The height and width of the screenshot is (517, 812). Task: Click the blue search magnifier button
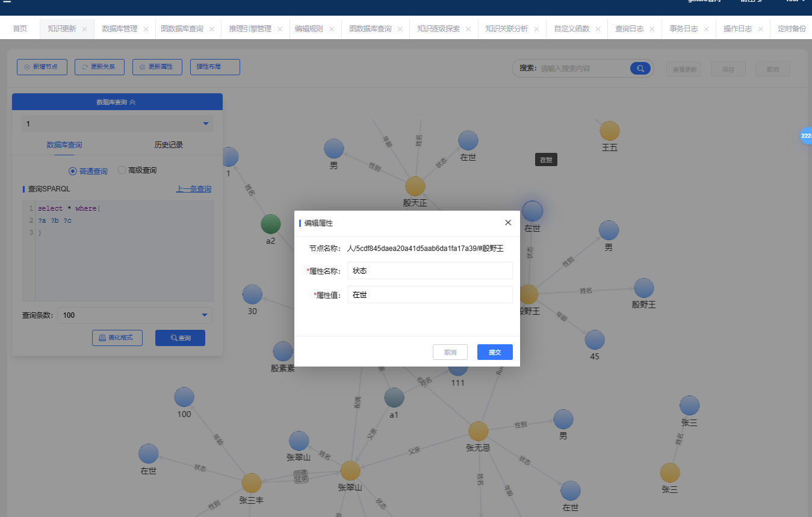640,69
